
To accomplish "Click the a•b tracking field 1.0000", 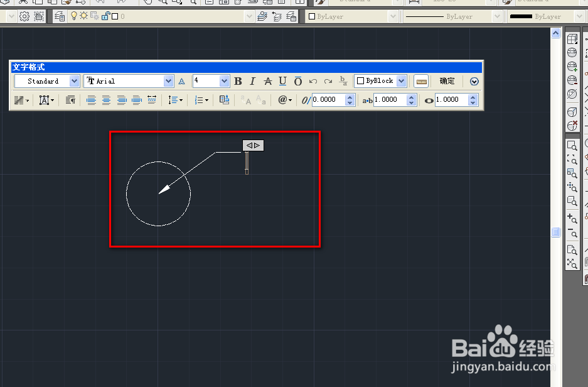I will (390, 100).
